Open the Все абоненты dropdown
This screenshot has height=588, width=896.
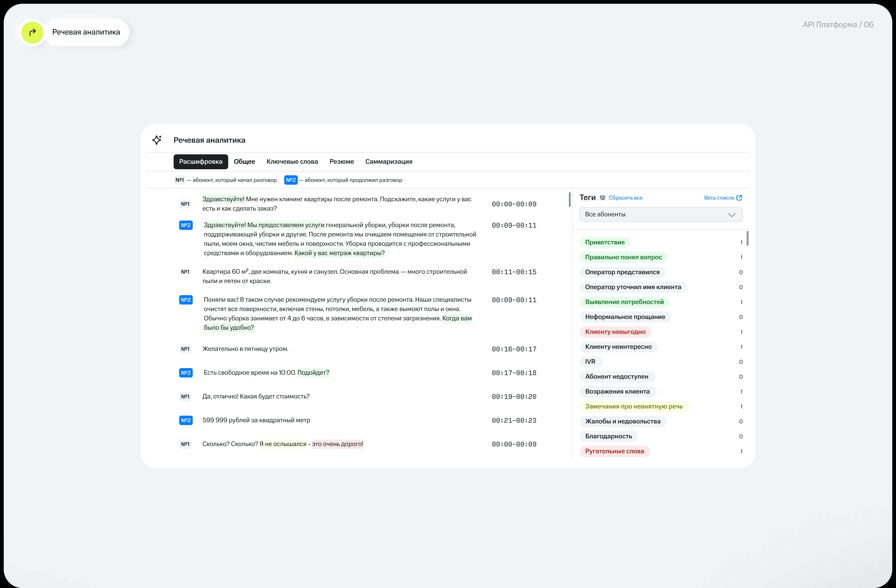click(655, 214)
